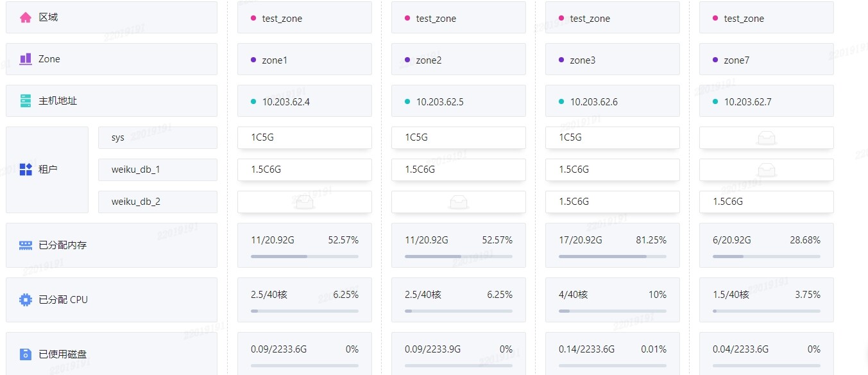Click the 已分配内存 memory chip icon
Screen dimensions: 868x375
pos(26,245)
